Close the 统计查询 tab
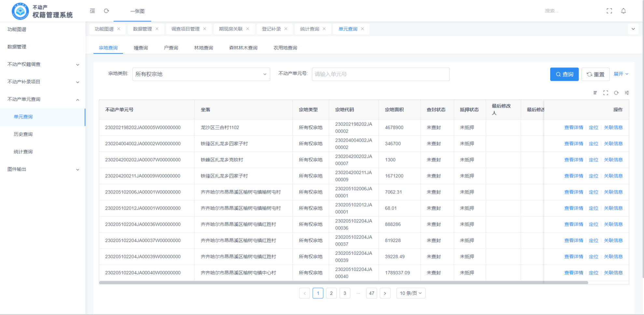 point(324,29)
